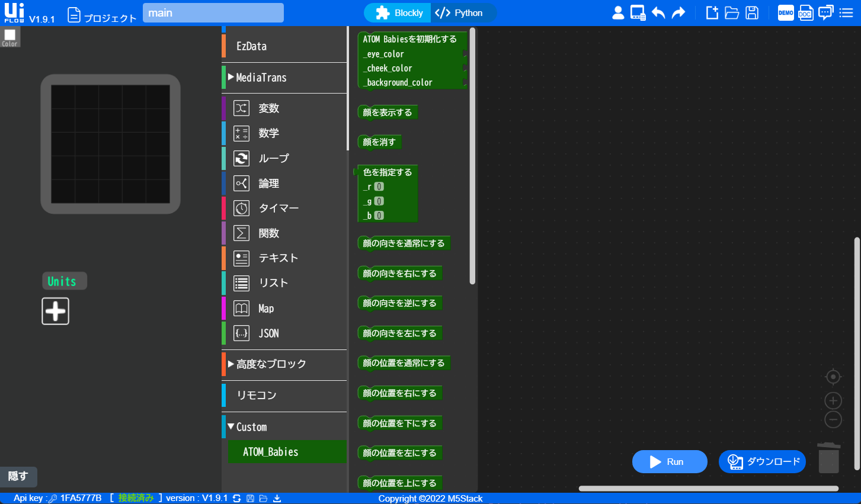The height and width of the screenshot is (504, 861).
Task: Pick the 顔の向きを右にする block
Action: [x=400, y=274]
